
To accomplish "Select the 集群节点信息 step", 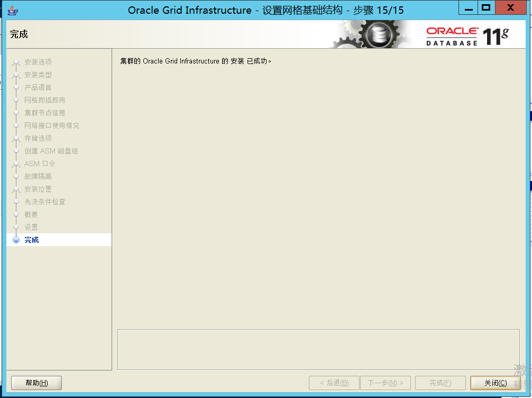I will point(45,113).
